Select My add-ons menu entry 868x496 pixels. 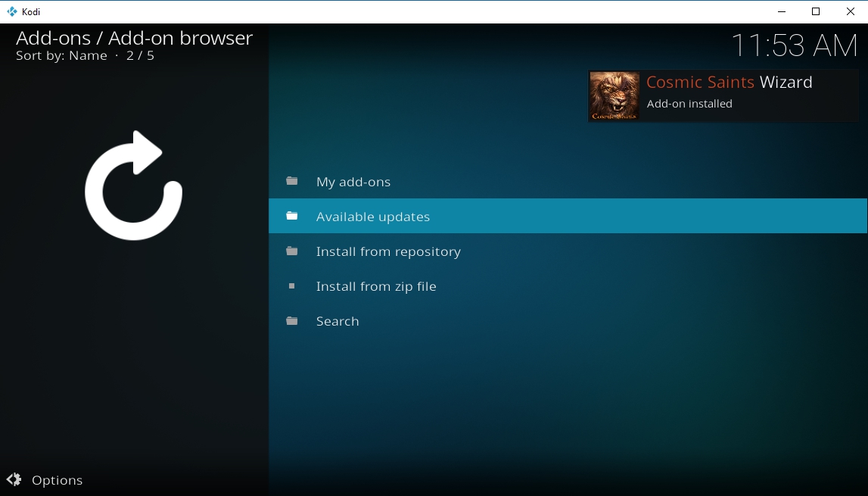[568, 181]
